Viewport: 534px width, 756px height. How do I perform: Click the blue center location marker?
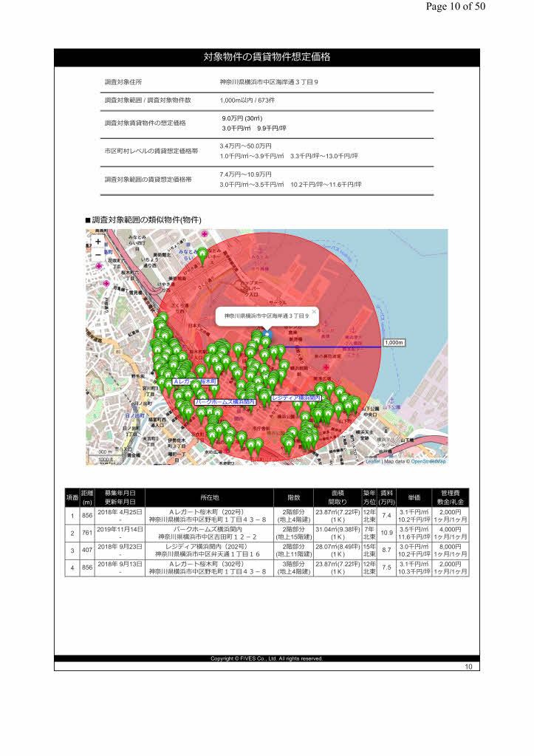267,335
